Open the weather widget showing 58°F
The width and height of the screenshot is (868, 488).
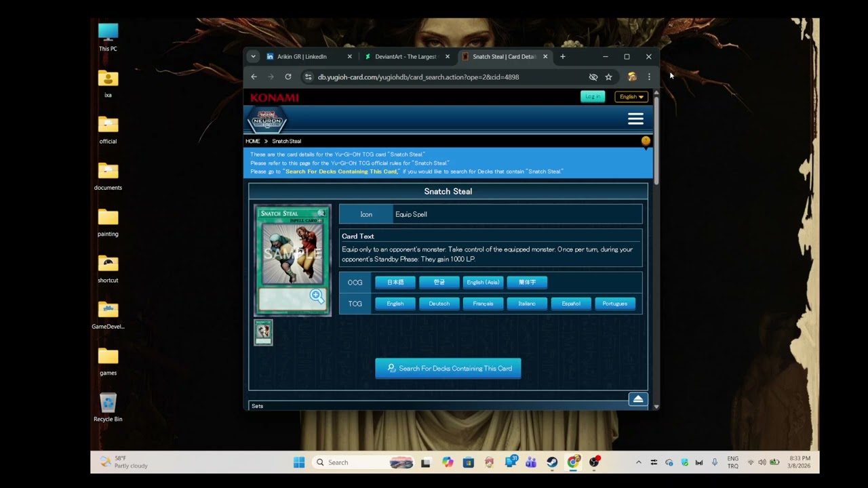[123, 462]
